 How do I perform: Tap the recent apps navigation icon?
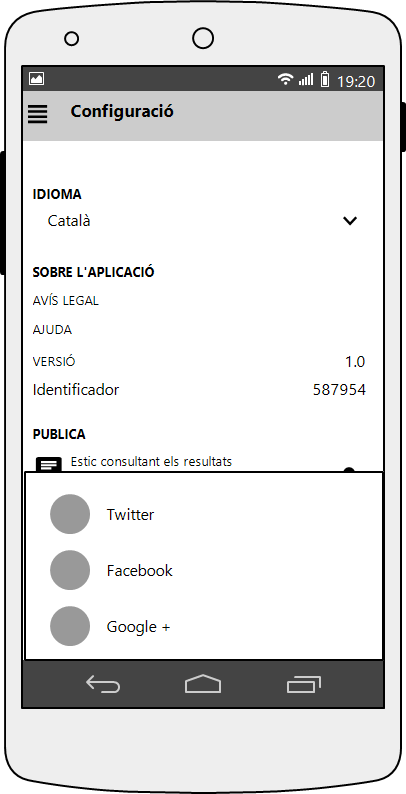(x=304, y=685)
